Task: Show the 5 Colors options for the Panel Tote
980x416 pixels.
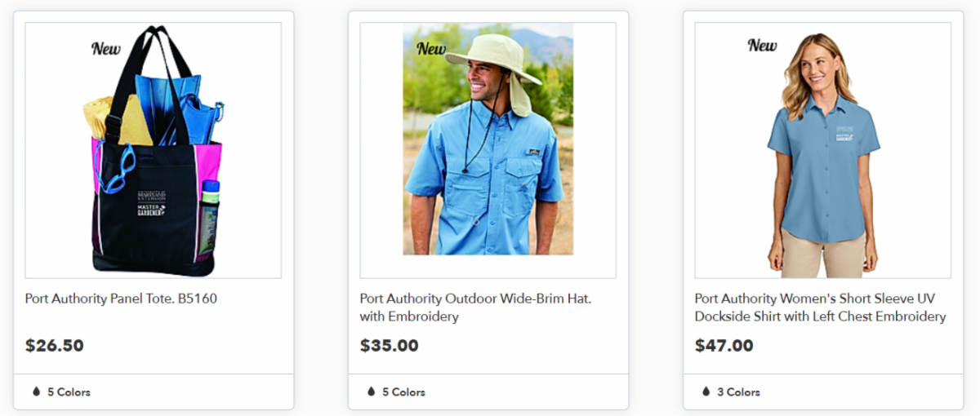Action: [69, 392]
